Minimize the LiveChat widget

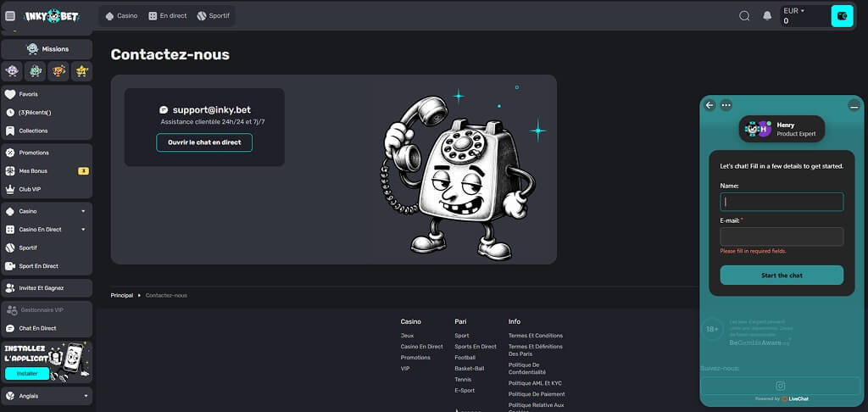854,105
